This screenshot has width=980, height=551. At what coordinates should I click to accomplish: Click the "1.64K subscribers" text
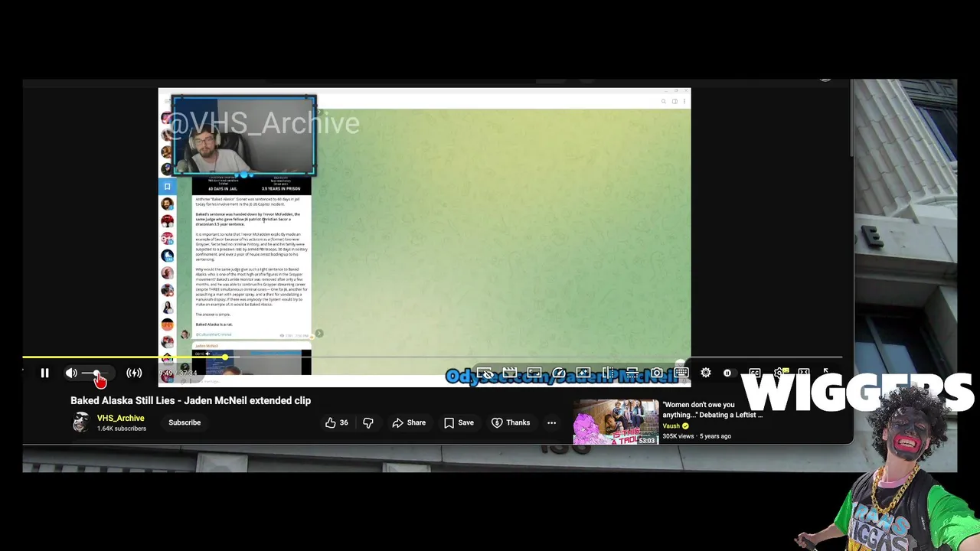(122, 429)
